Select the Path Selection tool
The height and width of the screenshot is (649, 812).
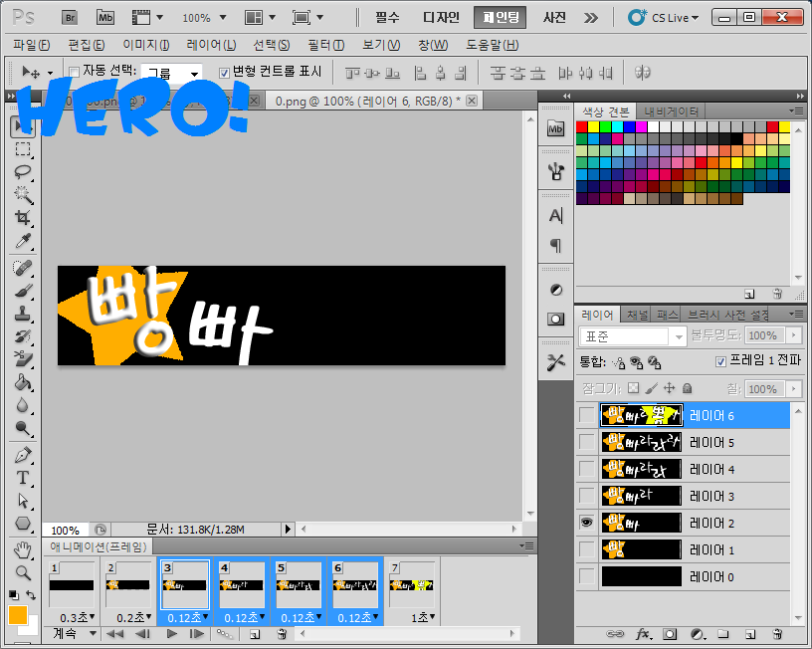22,501
